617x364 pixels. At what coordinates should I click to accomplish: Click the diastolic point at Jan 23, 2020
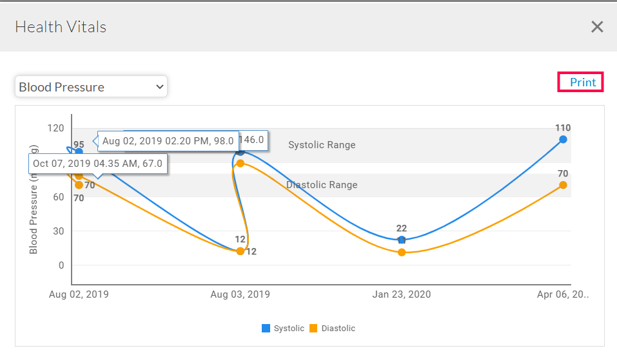tap(402, 252)
